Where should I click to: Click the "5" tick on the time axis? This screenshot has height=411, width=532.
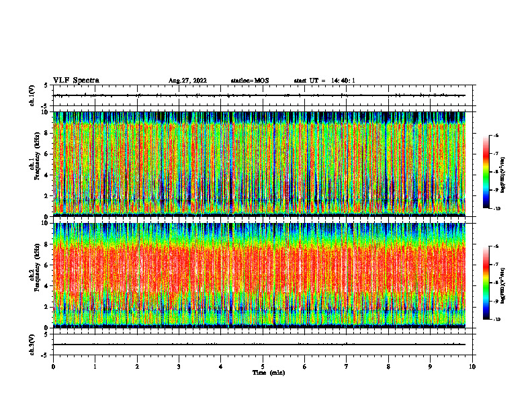click(x=263, y=367)
